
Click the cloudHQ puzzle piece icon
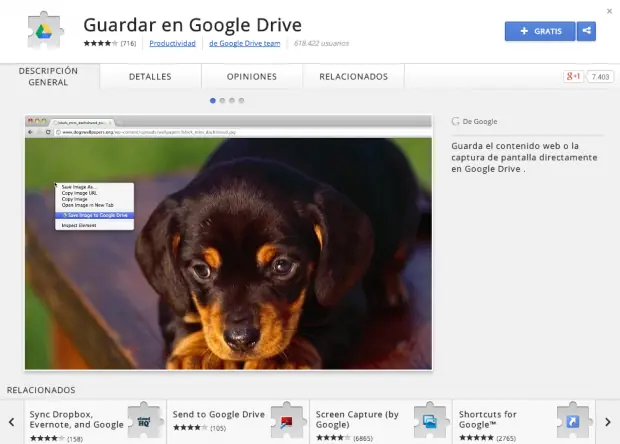pos(145,421)
